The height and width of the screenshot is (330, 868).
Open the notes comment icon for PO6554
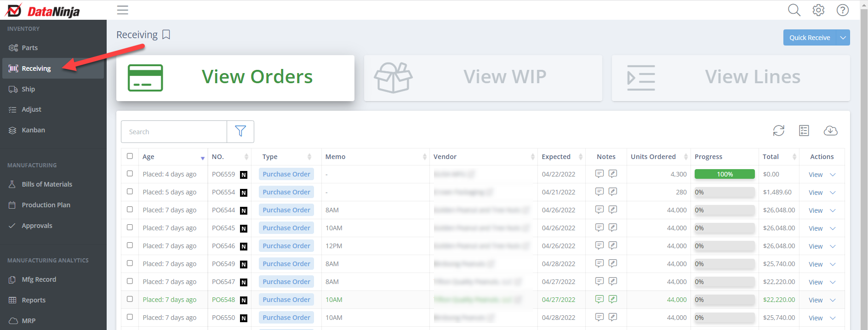point(600,192)
